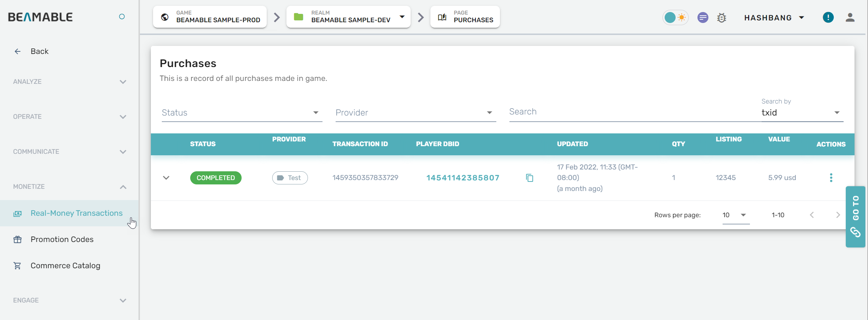Copy the player DBID to clipboard
Viewport: 868px width, 320px height.
pos(529,178)
